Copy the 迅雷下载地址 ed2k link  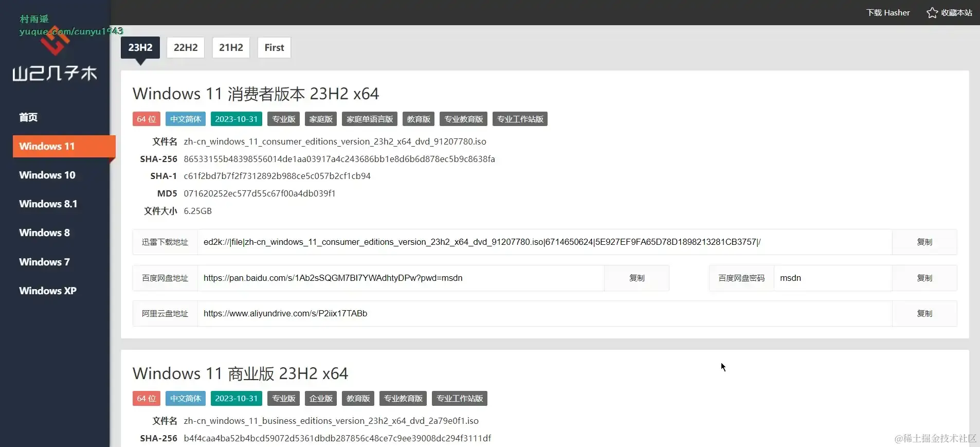pos(924,242)
